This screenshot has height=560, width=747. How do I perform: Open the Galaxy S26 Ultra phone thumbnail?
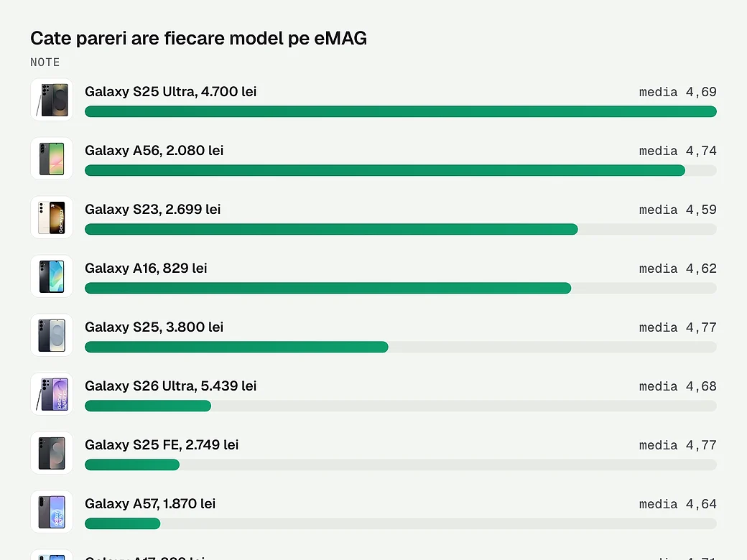tap(52, 394)
